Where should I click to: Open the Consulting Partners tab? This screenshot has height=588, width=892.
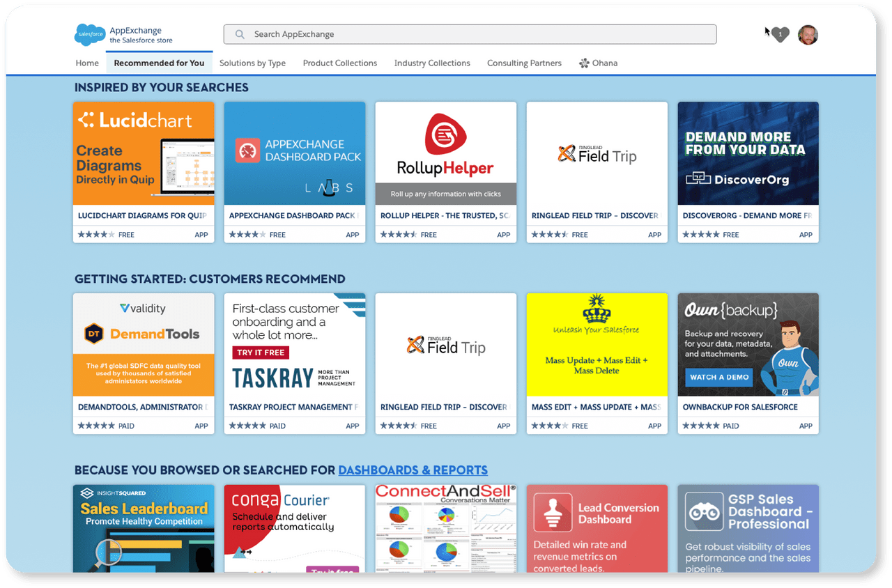[524, 63]
